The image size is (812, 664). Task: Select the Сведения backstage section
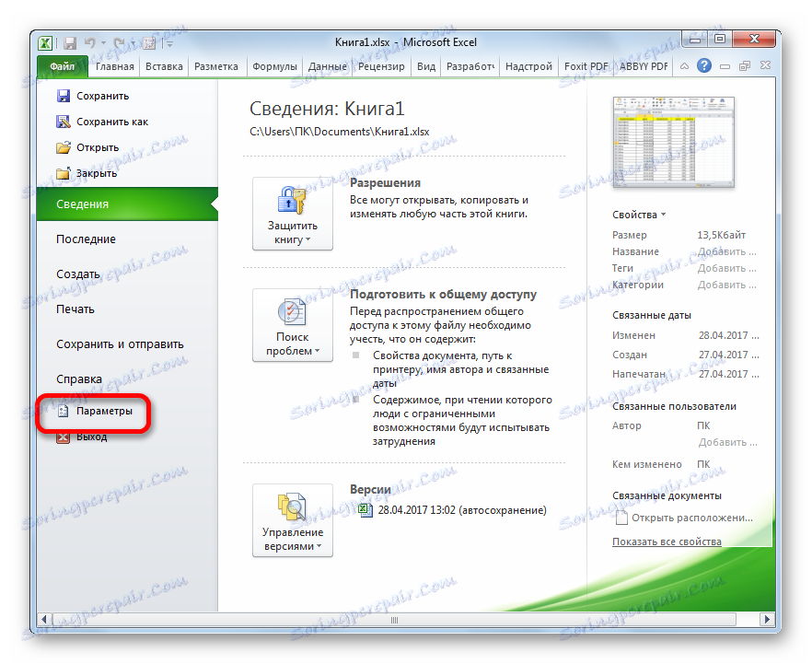click(x=127, y=204)
